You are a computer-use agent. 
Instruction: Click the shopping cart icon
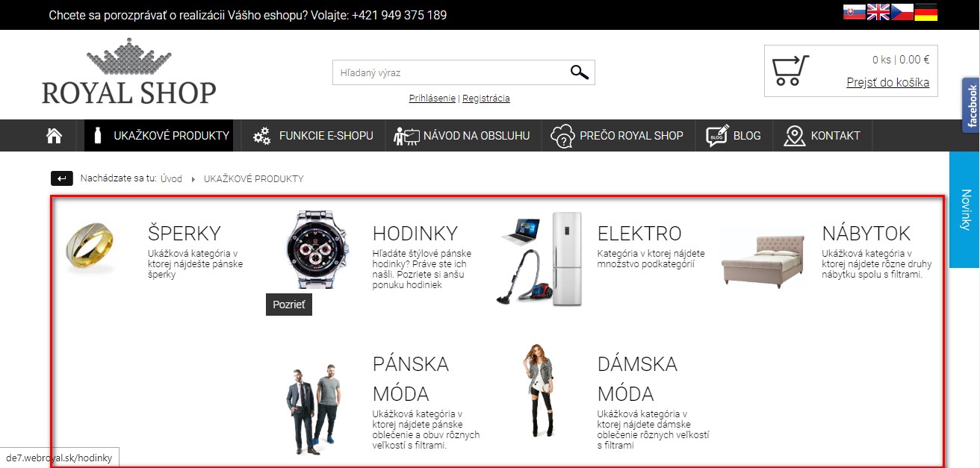pos(790,71)
